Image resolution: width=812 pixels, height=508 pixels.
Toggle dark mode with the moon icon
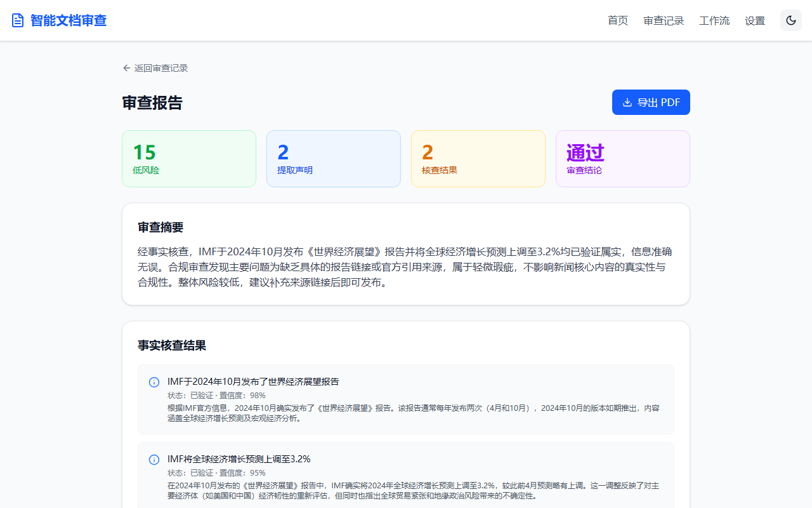pyautogui.click(x=791, y=20)
